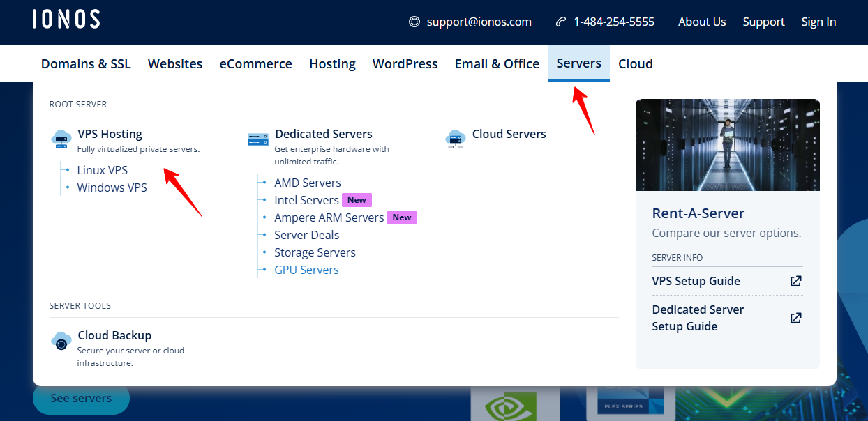Click the VPS Hosting server icon
The width and height of the screenshot is (868, 421).
pos(61,139)
